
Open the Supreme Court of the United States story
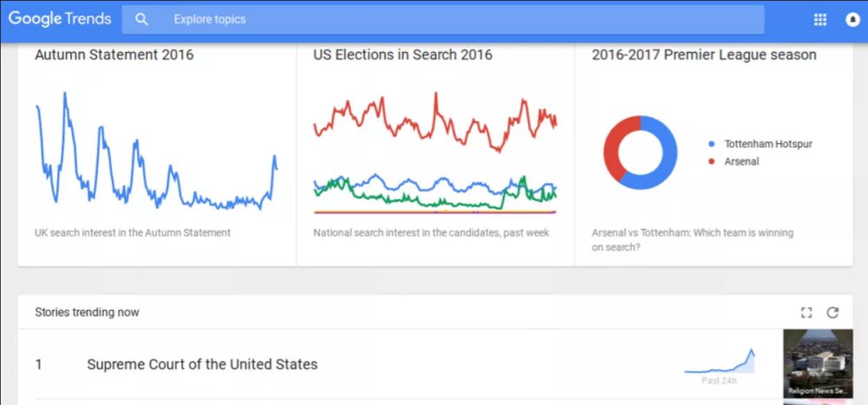202,364
